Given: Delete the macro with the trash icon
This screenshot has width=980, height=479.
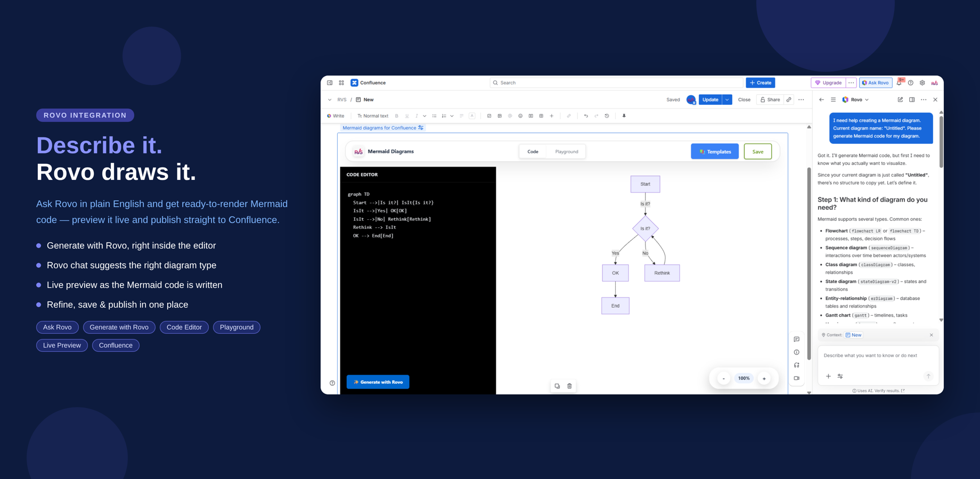Looking at the screenshot, I should (569, 386).
